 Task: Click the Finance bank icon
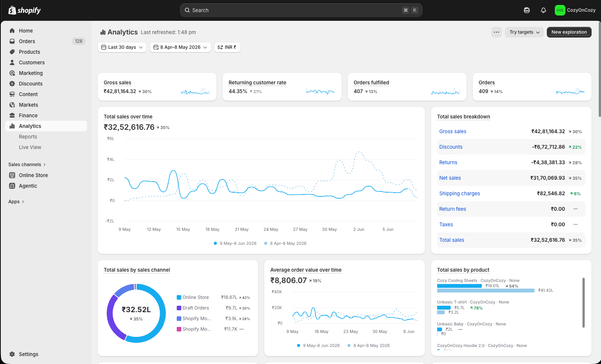(12, 115)
